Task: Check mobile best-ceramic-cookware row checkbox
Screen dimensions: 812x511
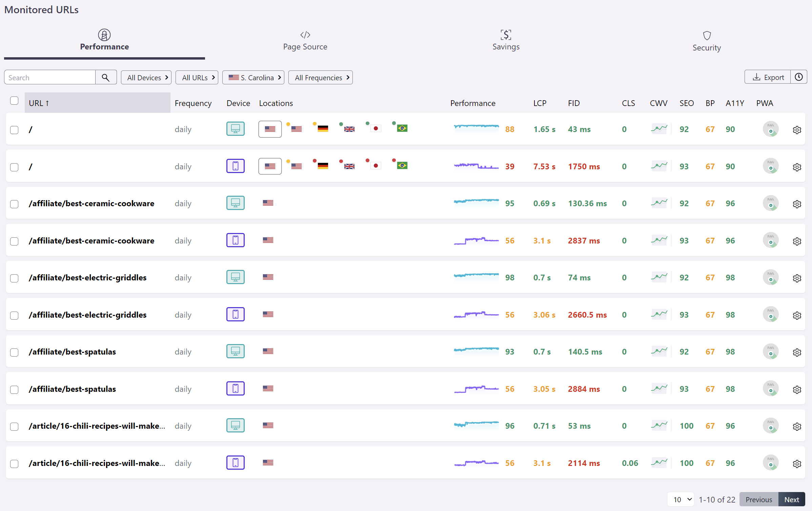Action: pyautogui.click(x=14, y=241)
